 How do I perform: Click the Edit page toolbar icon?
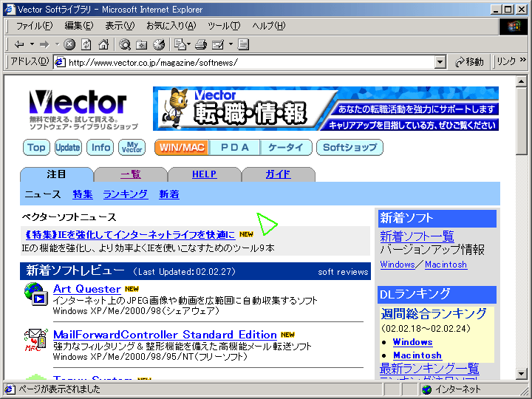(x=218, y=44)
